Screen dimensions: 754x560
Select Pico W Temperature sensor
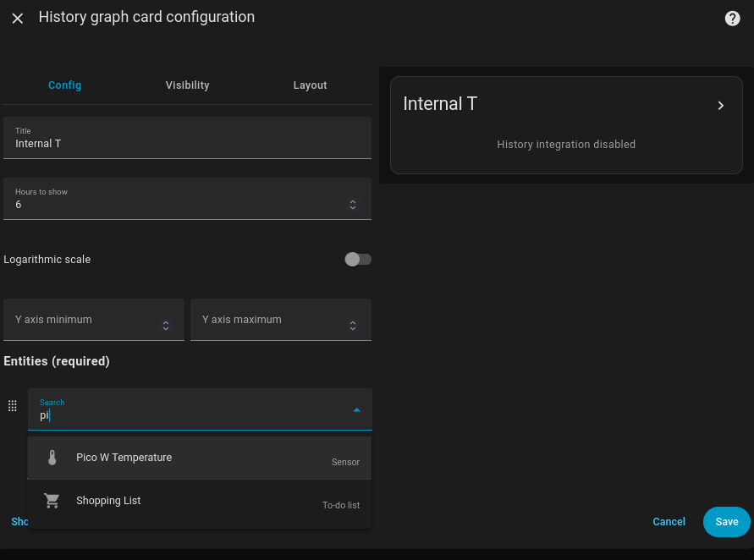pyautogui.click(x=200, y=458)
